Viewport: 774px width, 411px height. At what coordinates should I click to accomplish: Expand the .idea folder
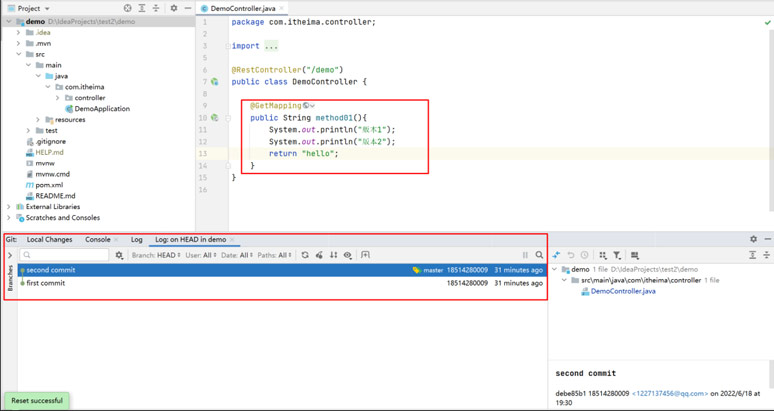(18, 33)
